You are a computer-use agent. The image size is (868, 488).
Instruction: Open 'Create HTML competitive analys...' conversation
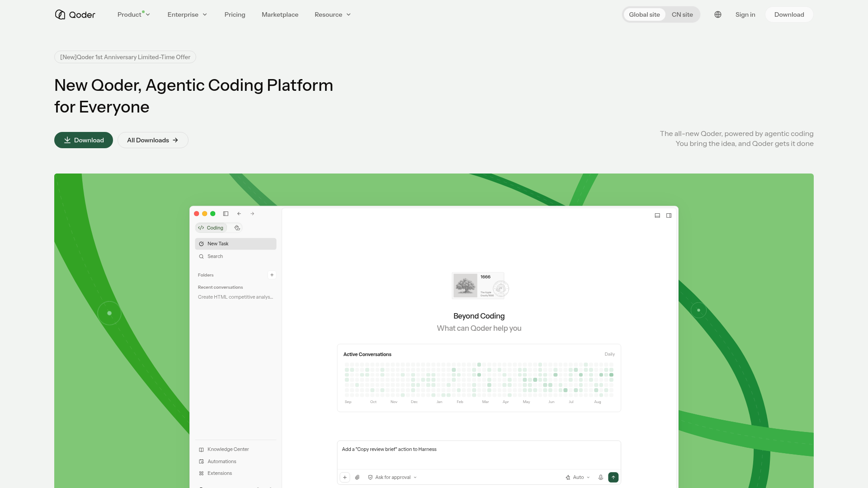pyautogui.click(x=236, y=297)
